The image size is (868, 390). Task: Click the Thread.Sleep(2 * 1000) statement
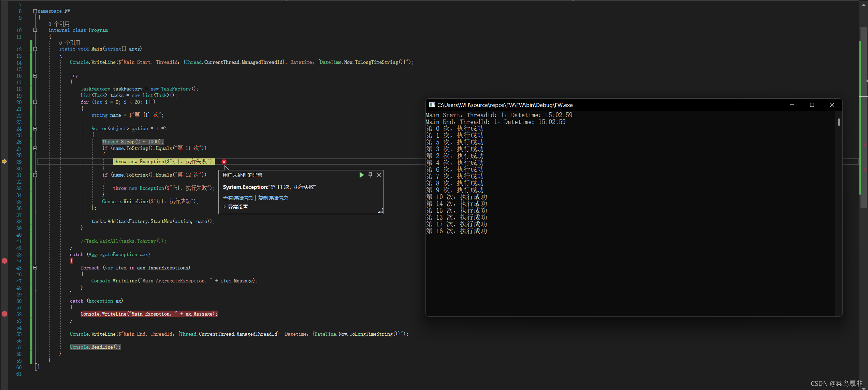coord(133,142)
